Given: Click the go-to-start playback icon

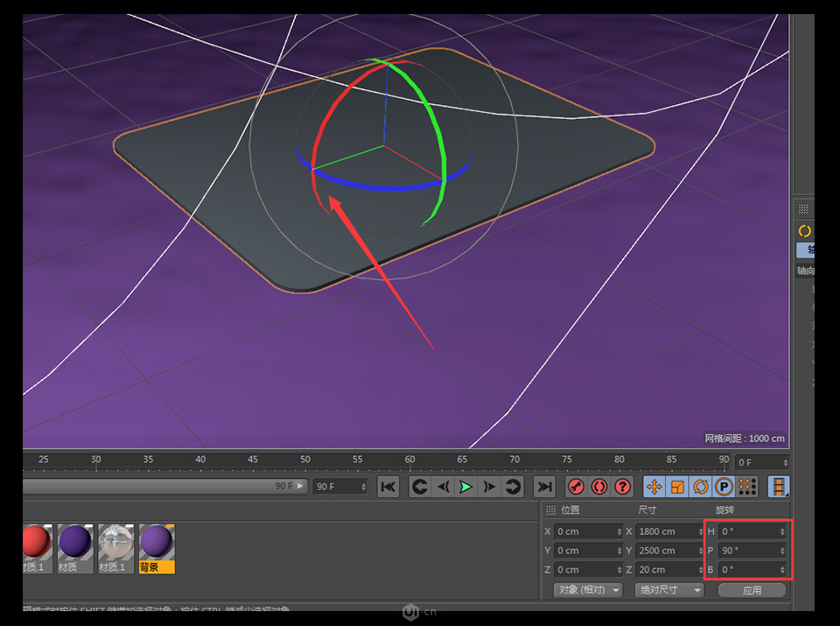Looking at the screenshot, I should (x=388, y=487).
